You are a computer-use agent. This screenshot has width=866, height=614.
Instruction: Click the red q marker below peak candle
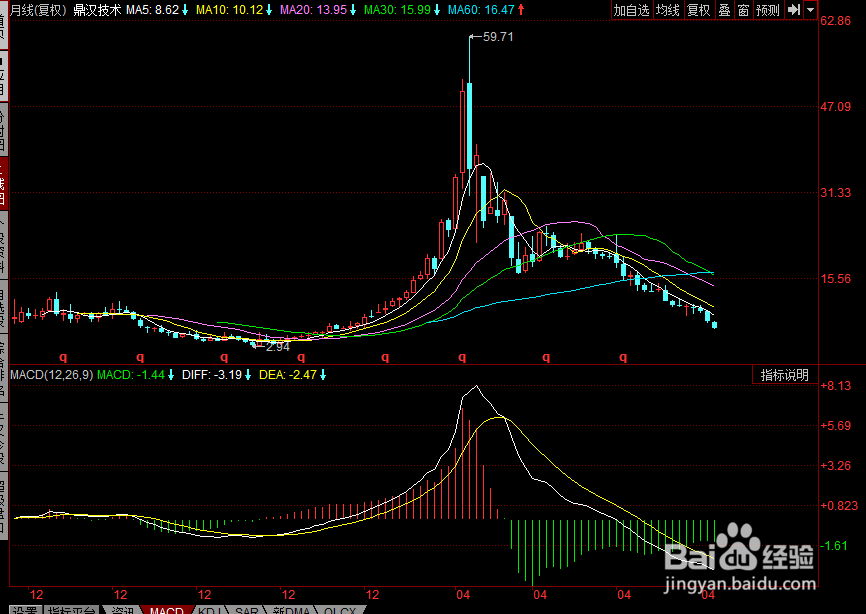462,357
